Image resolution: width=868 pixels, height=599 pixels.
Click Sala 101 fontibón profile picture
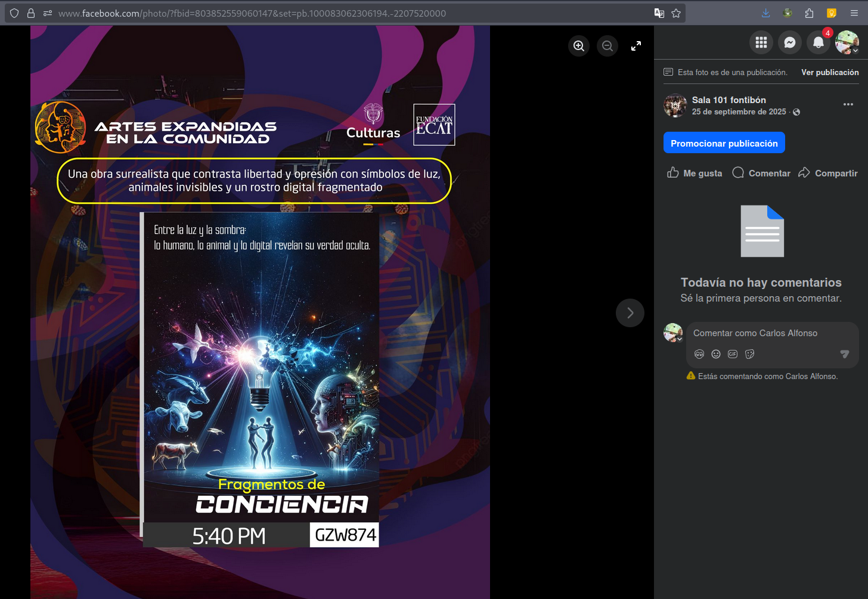(675, 105)
